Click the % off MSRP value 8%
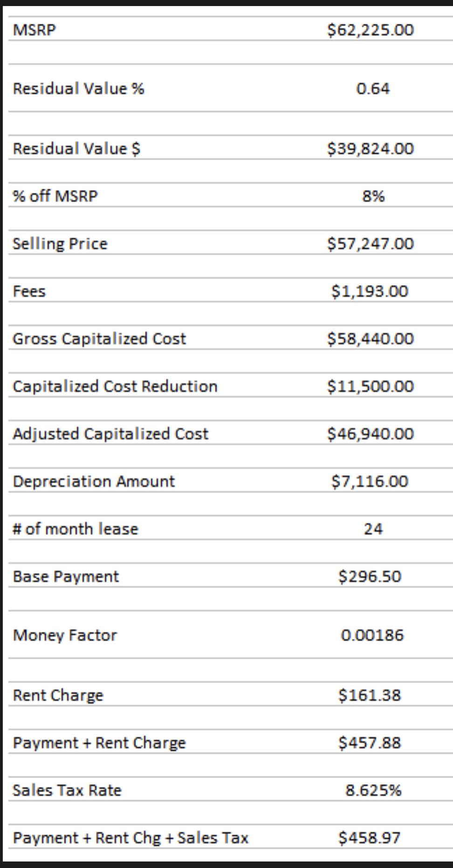 373,196
